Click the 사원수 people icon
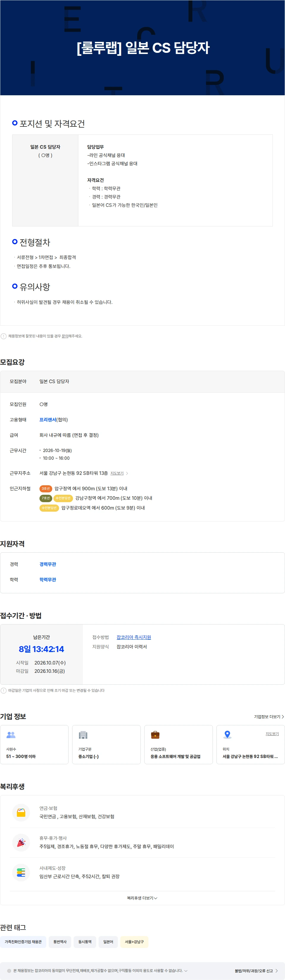 point(11,735)
